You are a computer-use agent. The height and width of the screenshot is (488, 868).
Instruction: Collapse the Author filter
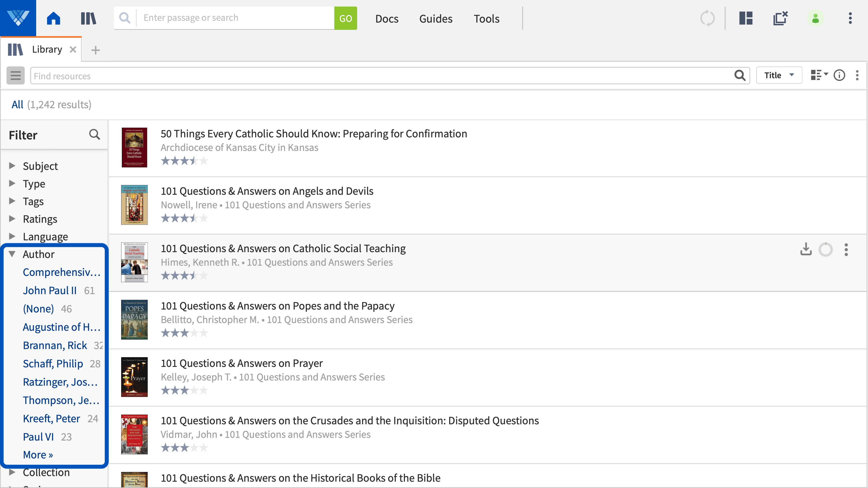pyautogui.click(x=12, y=254)
